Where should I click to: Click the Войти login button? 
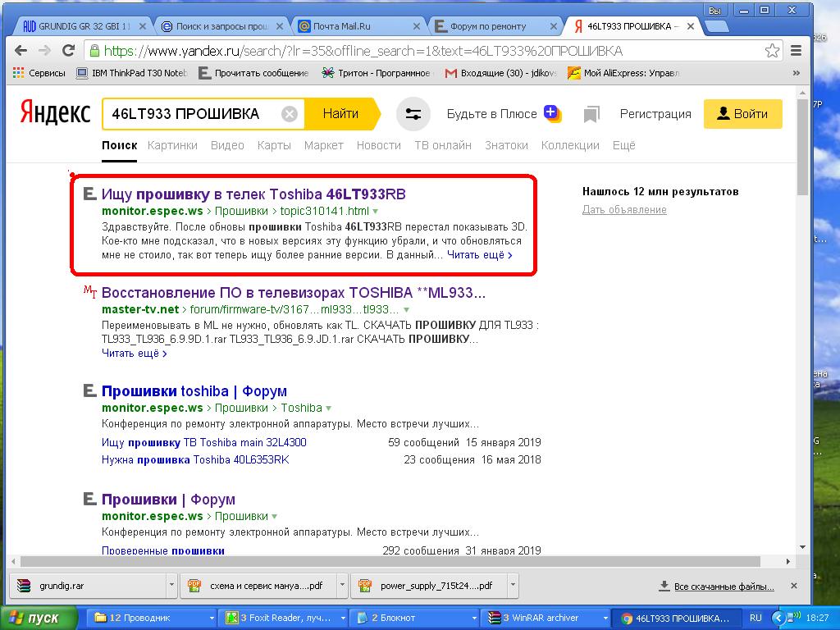click(742, 114)
